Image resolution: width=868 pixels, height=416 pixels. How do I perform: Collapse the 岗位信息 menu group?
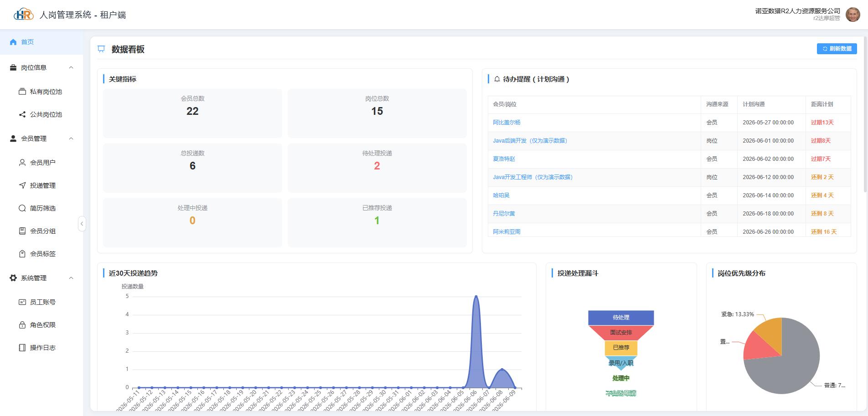click(x=71, y=67)
